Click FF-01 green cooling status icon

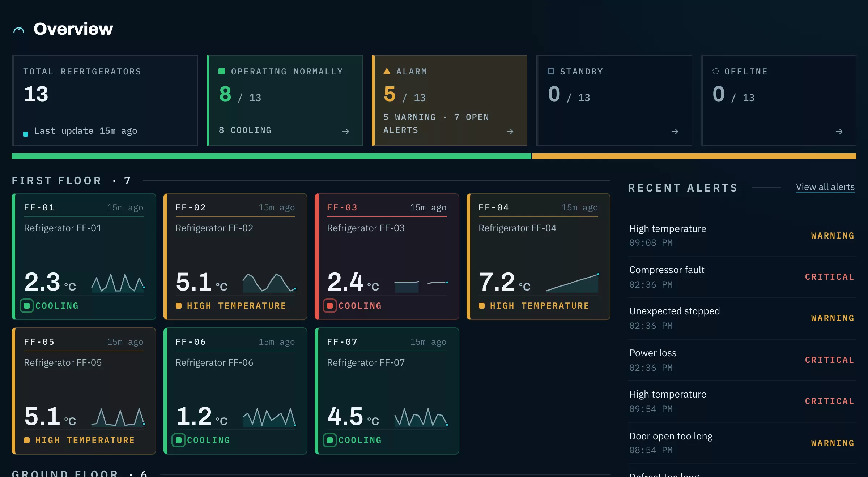27,306
